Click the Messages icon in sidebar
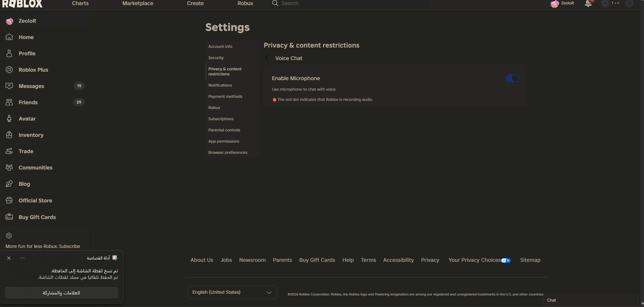This screenshot has width=644, height=307. (x=10, y=86)
